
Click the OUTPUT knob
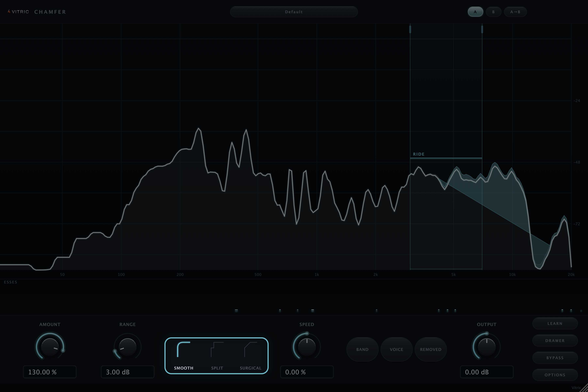(487, 347)
